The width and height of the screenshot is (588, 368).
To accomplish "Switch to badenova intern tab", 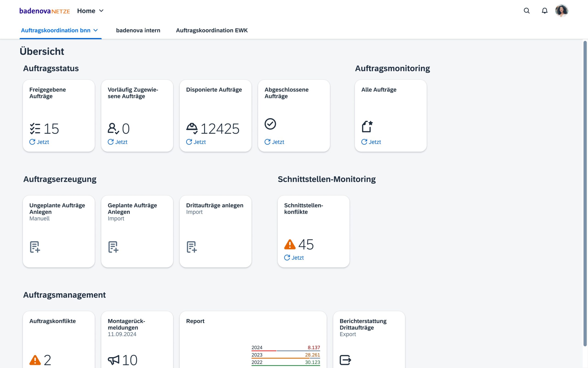I will (138, 30).
